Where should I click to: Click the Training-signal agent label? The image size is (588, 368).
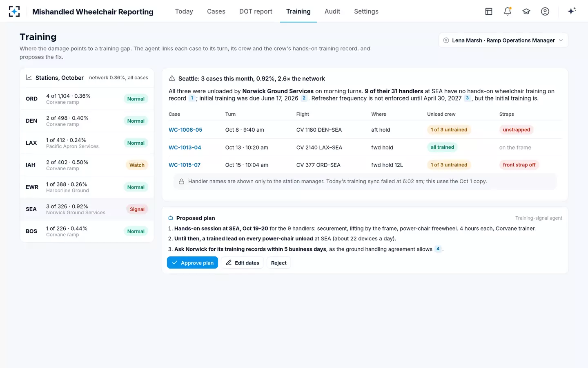tap(539, 218)
